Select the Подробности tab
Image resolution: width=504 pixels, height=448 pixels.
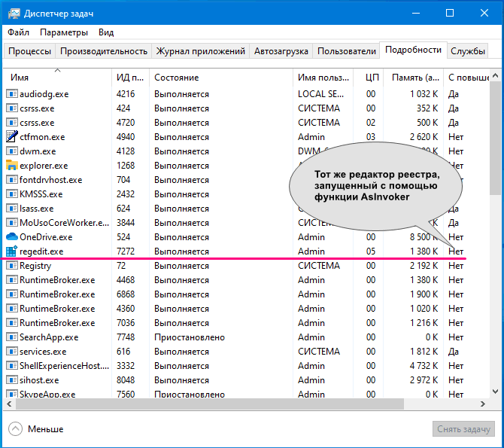click(413, 50)
